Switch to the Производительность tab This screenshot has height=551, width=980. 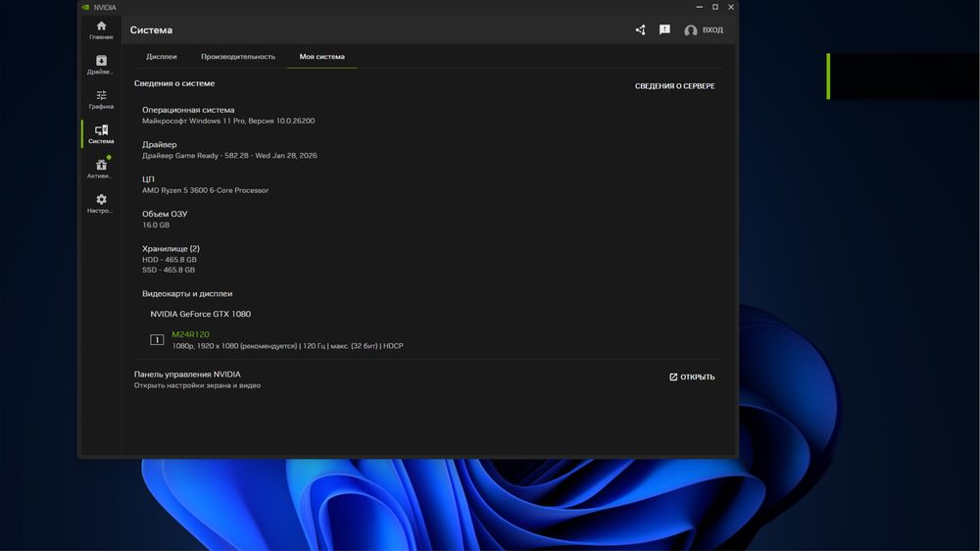237,56
